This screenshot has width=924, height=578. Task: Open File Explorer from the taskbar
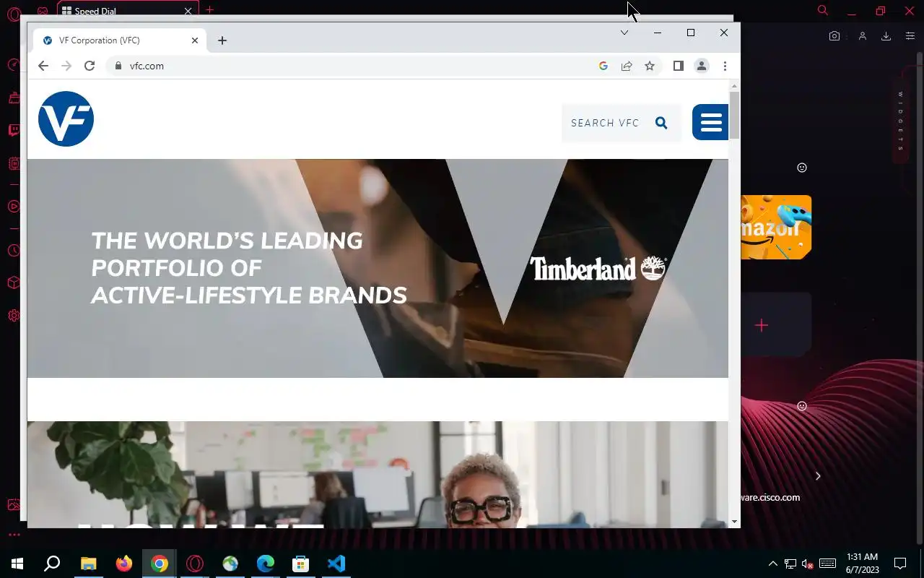click(88, 564)
